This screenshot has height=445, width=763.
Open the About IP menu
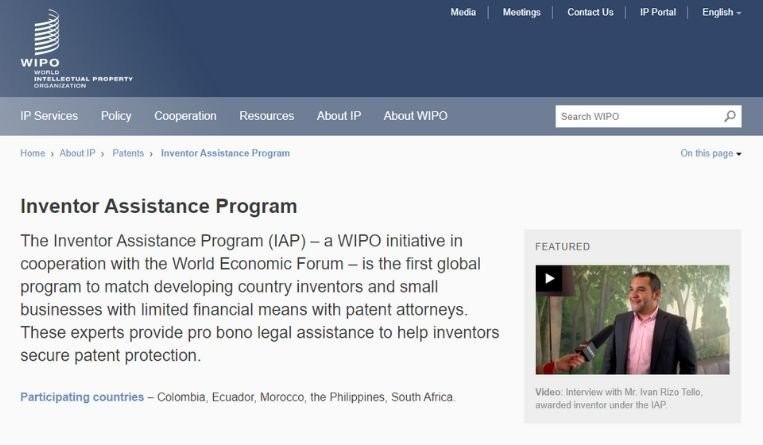pos(339,116)
